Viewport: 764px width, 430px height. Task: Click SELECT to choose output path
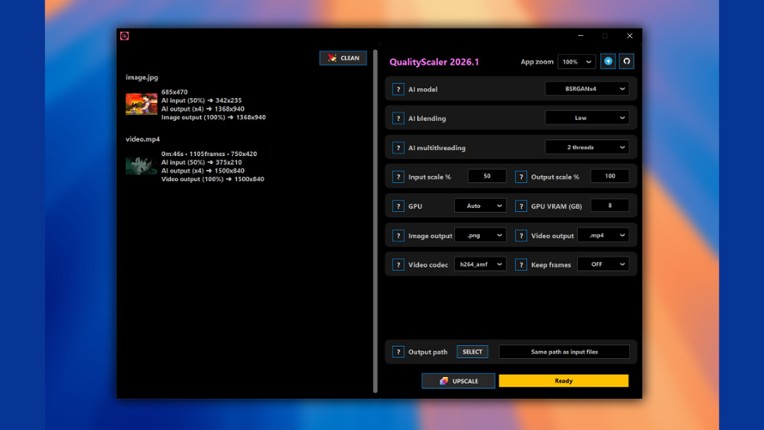(472, 352)
